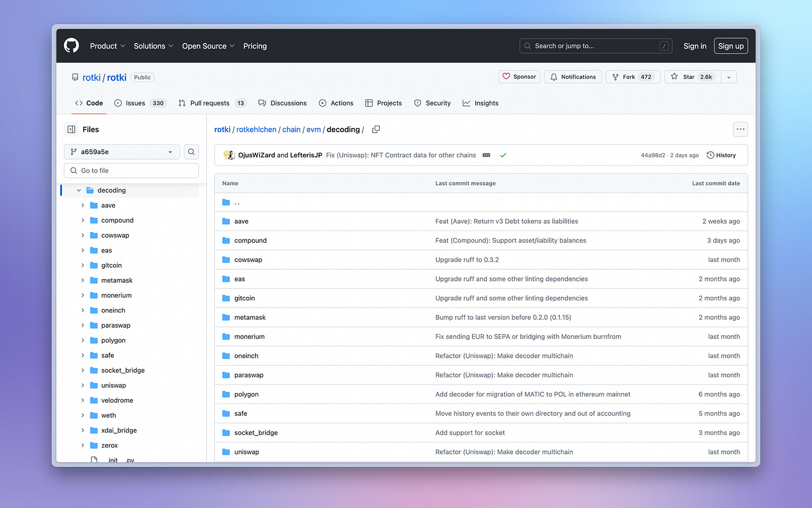
Task: Expand the cowswap folder in tree
Action: (x=83, y=236)
